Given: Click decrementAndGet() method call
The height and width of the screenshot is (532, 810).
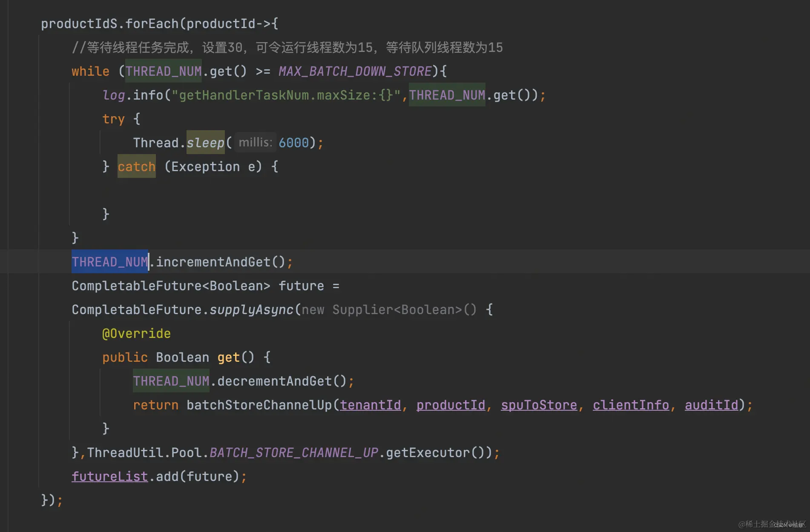Looking at the screenshot, I should [x=282, y=381].
